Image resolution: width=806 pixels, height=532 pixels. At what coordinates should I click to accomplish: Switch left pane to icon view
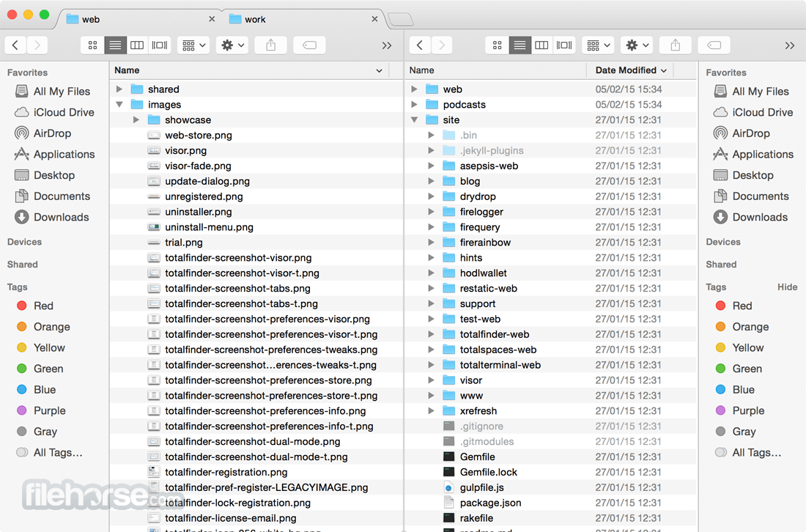[x=92, y=45]
